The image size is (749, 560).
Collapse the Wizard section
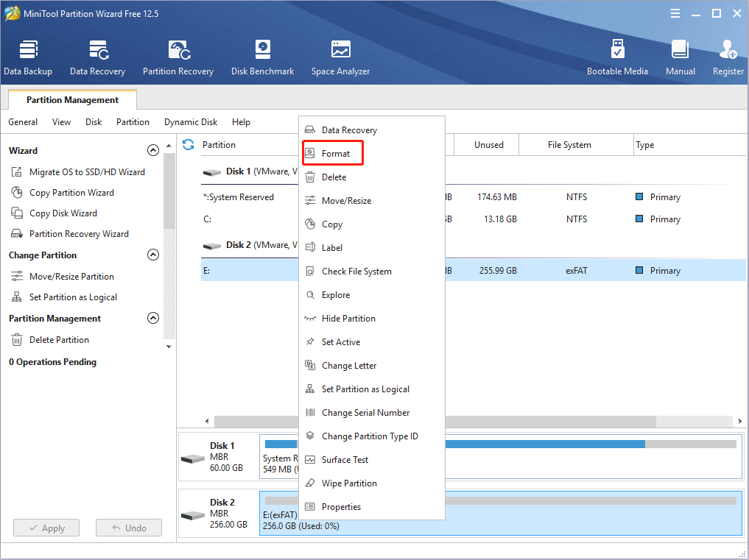coord(153,150)
